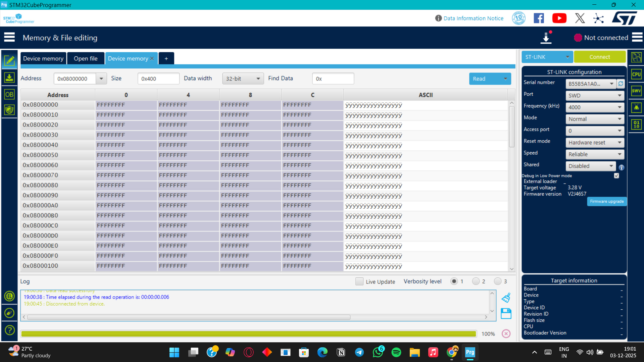This screenshot has height=362, width=644.
Task: Click the Find Data input field
Action: point(333,79)
